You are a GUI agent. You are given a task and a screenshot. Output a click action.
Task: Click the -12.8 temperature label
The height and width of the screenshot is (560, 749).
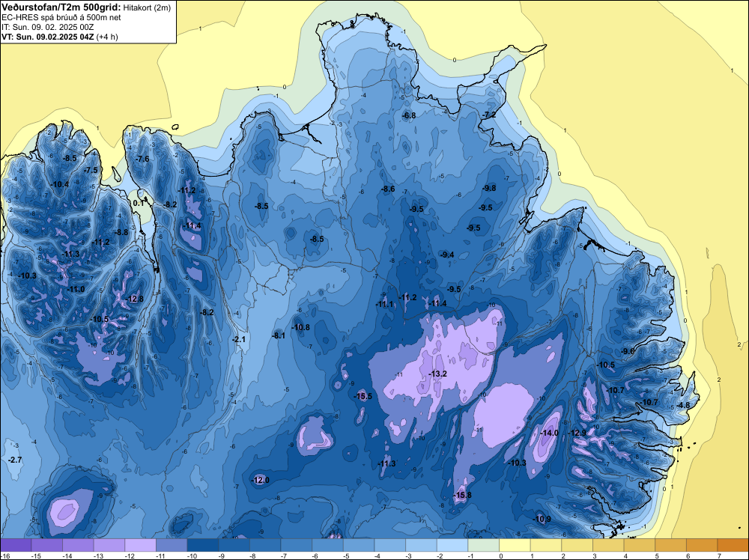[x=135, y=299]
